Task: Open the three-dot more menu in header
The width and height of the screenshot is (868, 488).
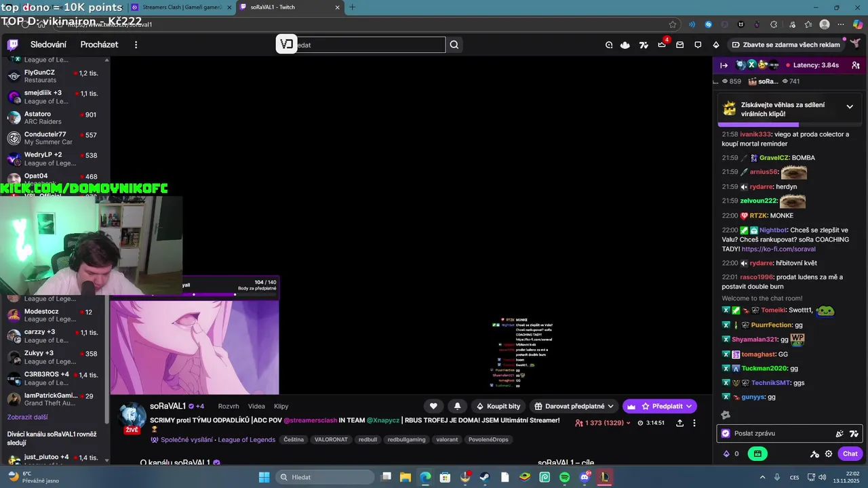Action: tap(136, 45)
